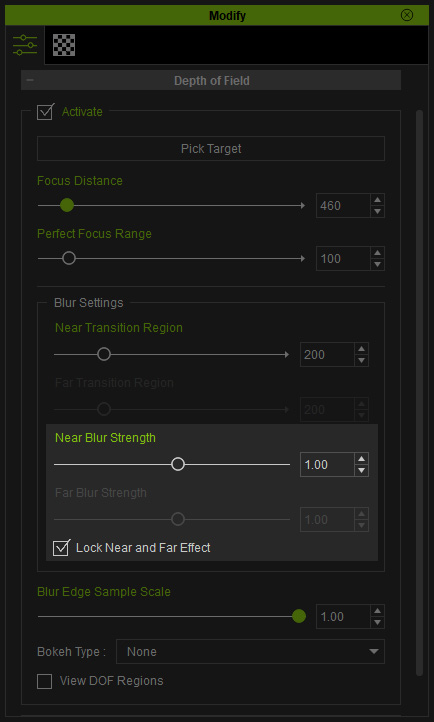Viewport: 434px width, 722px height.
Task: Click the Focus Distance slider handle
Action: (x=67, y=205)
